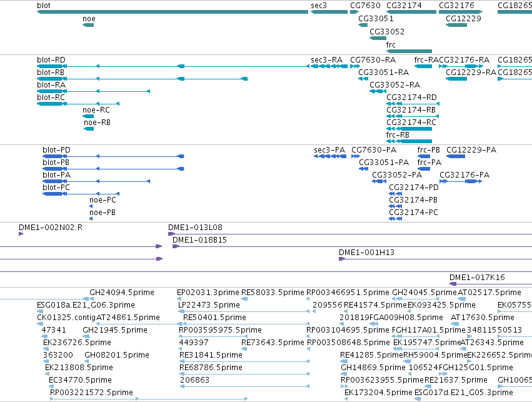The width and height of the screenshot is (532, 402).
Task: Select the CG32176-PA protein label
Action: (464, 176)
